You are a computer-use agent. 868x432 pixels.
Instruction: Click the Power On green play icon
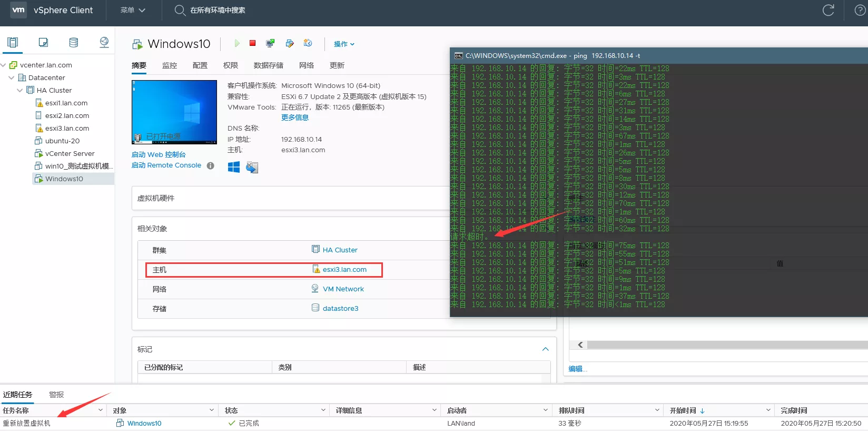(237, 43)
